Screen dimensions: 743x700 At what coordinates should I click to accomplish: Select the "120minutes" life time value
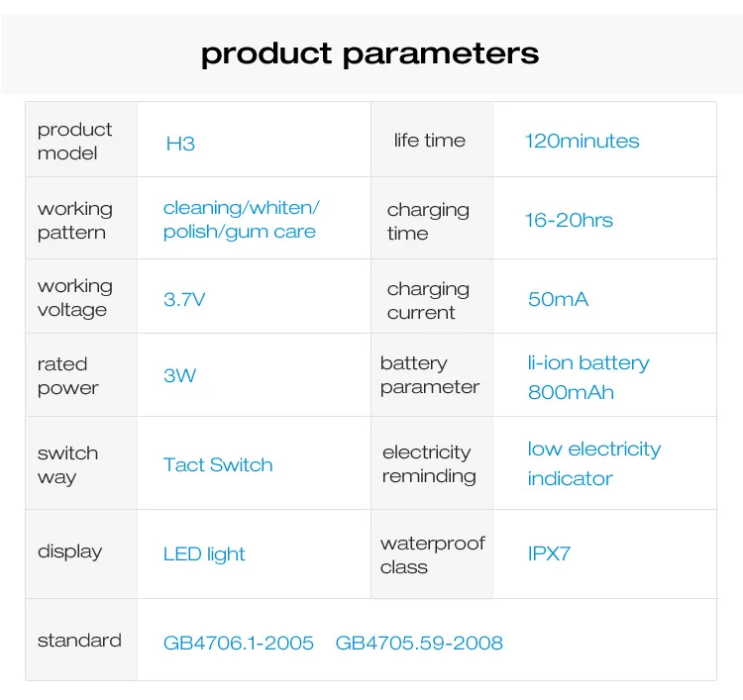pos(582,141)
